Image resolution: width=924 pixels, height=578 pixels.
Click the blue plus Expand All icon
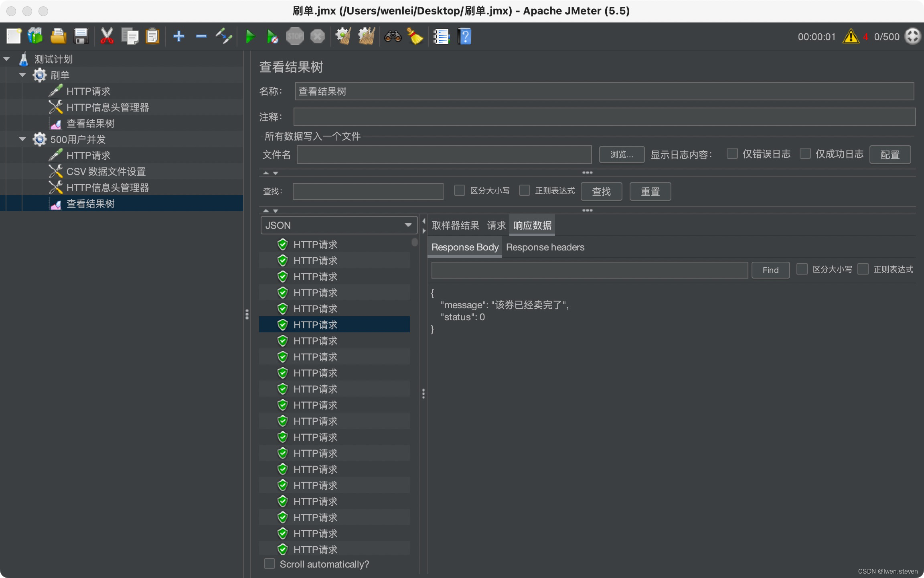[x=179, y=37]
